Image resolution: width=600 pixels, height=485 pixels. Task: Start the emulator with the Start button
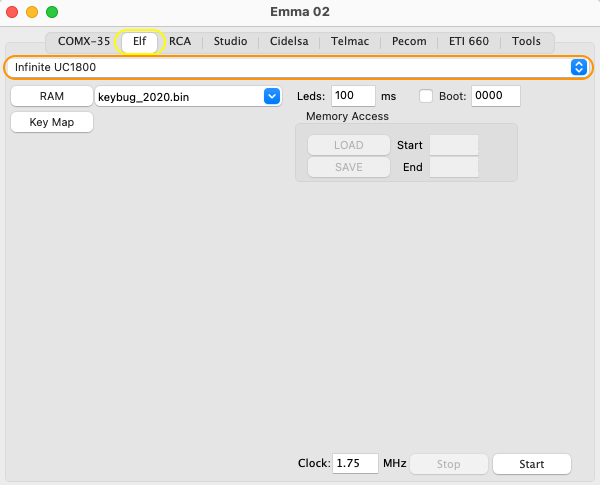tap(532, 464)
